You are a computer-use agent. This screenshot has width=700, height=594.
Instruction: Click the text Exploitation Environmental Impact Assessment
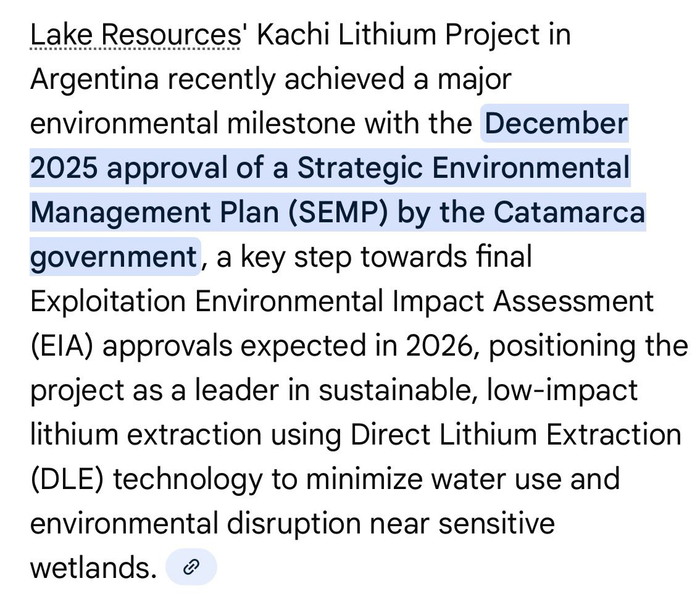[x=342, y=301]
